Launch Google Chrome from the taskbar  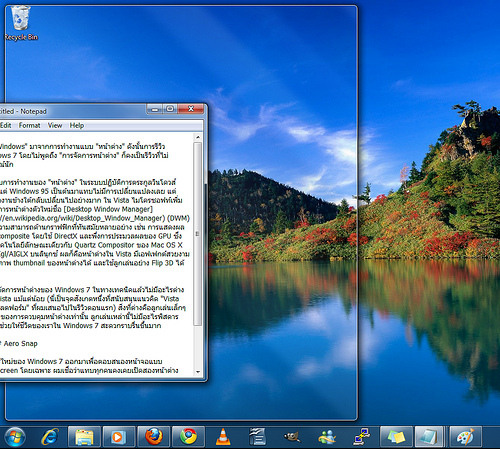click(188, 437)
